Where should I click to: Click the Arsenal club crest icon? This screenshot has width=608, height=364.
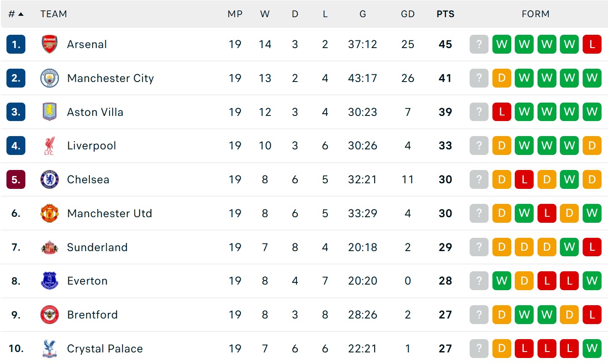coord(49,44)
